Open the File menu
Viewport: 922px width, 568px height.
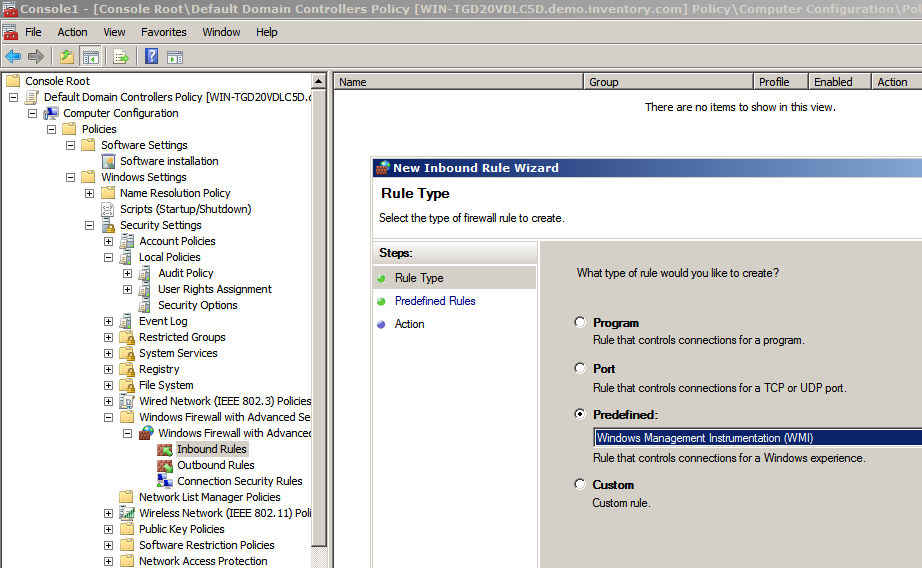pyautogui.click(x=33, y=32)
